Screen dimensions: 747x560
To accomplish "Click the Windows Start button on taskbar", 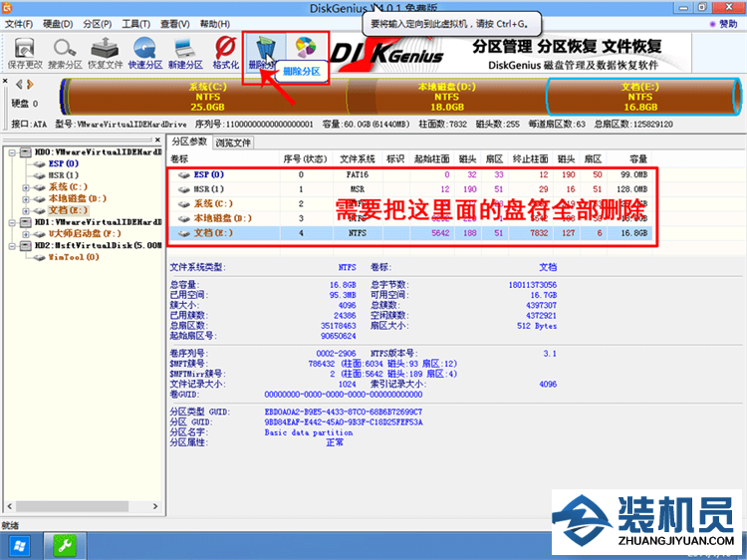I will tap(20, 546).
